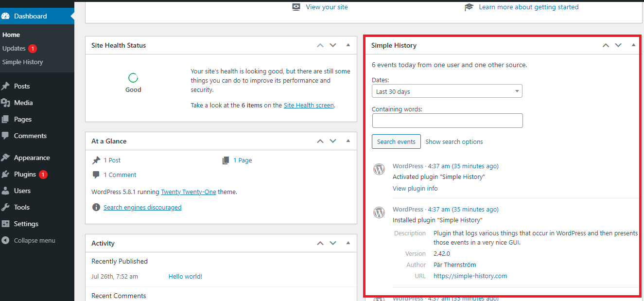Click the Updates count badge
The height and width of the screenshot is (301, 644).
(x=32, y=48)
